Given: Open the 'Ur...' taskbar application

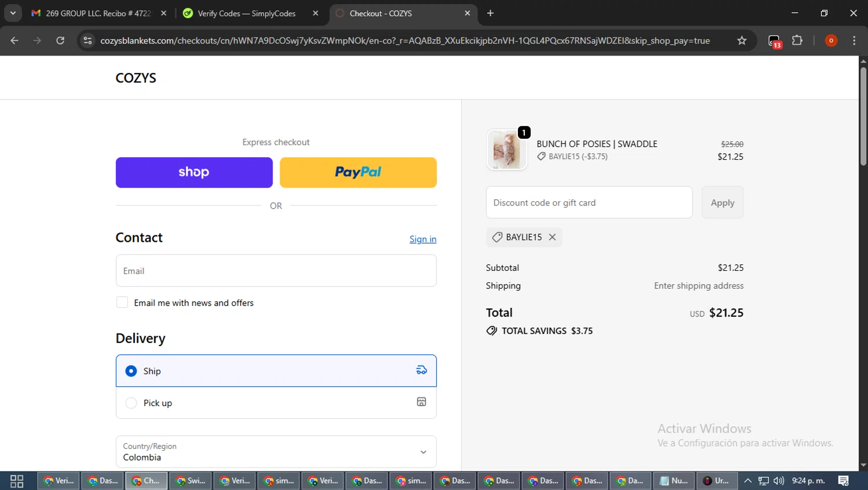Looking at the screenshot, I should (x=716, y=481).
